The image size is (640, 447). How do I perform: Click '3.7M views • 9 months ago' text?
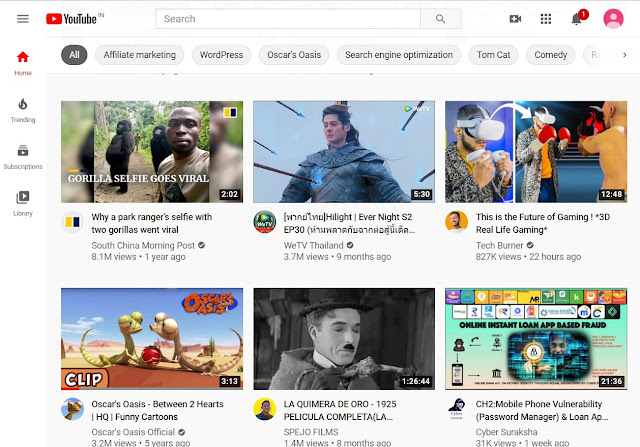[337, 257]
